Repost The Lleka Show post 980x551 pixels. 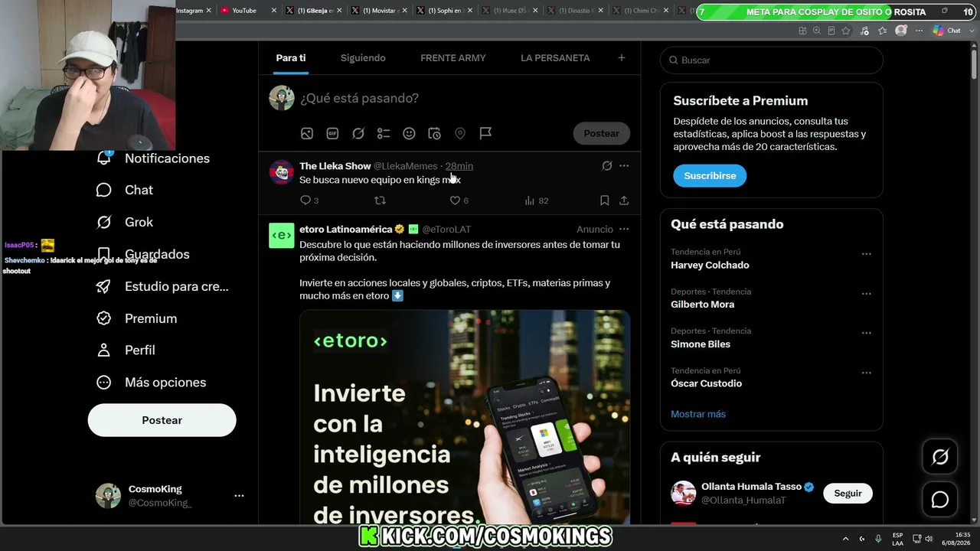380,201
